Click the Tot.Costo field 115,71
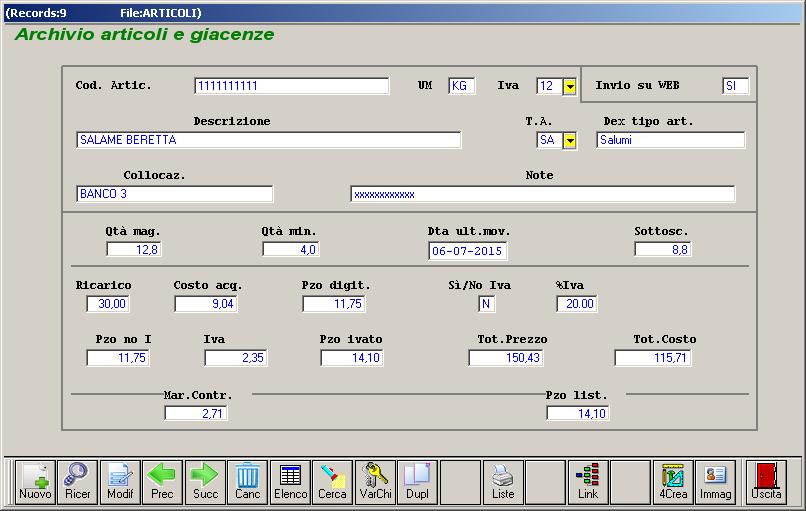806x511 pixels. tap(653, 358)
